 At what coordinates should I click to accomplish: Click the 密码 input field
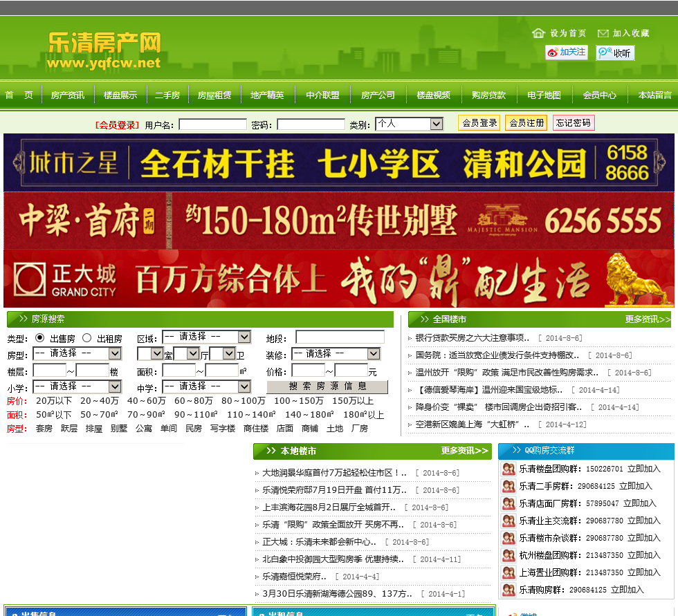[x=311, y=125]
